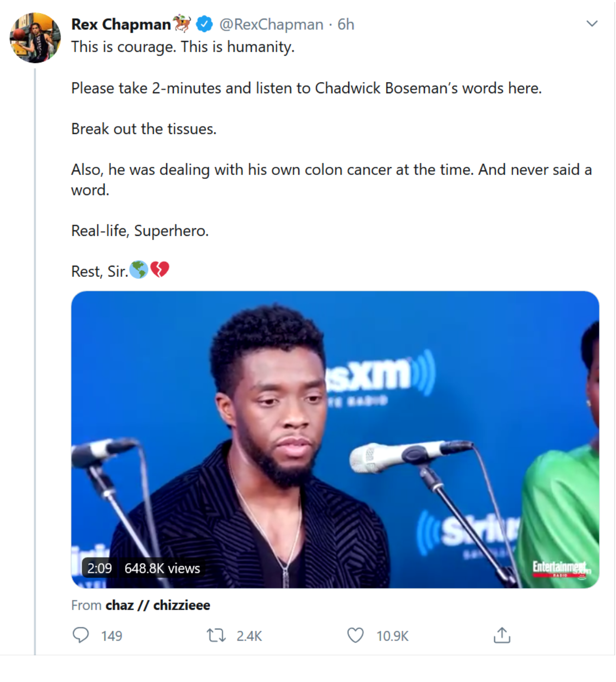Click the '6h' tweet timestamp
The width and height of the screenshot is (616, 682).
(x=346, y=24)
